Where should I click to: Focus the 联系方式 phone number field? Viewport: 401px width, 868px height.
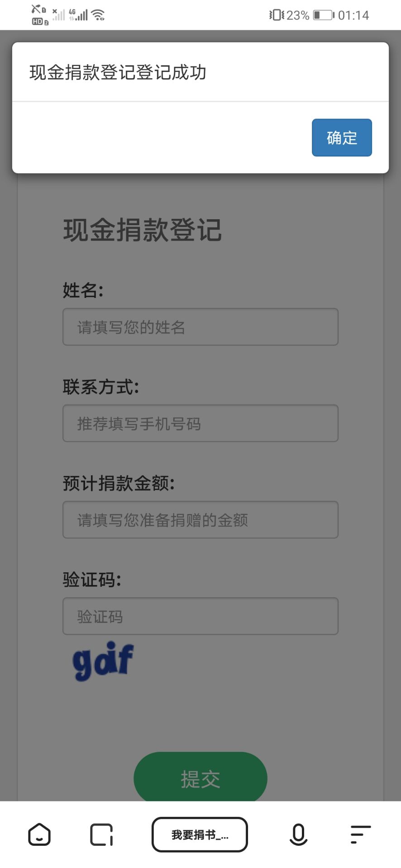pyautogui.click(x=200, y=423)
